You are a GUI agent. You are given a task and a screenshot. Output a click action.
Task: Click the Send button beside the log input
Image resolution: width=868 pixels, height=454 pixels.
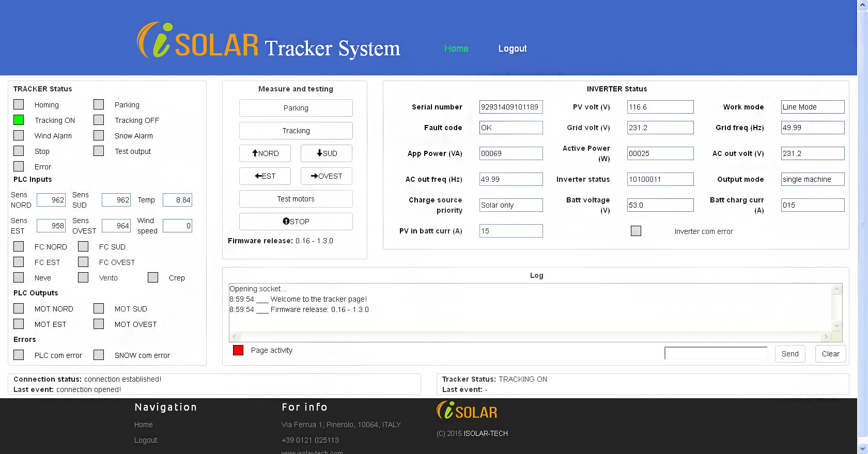(x=789, y=354)
